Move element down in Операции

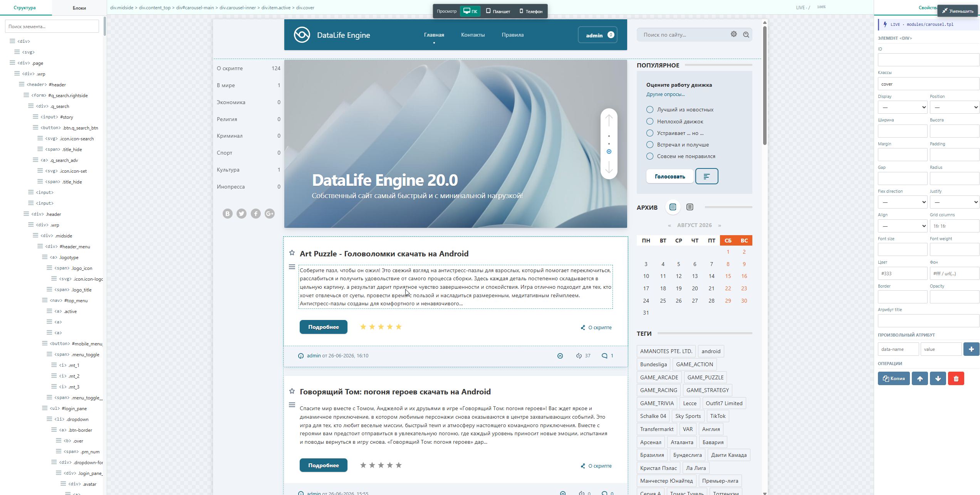pos(938,379)
